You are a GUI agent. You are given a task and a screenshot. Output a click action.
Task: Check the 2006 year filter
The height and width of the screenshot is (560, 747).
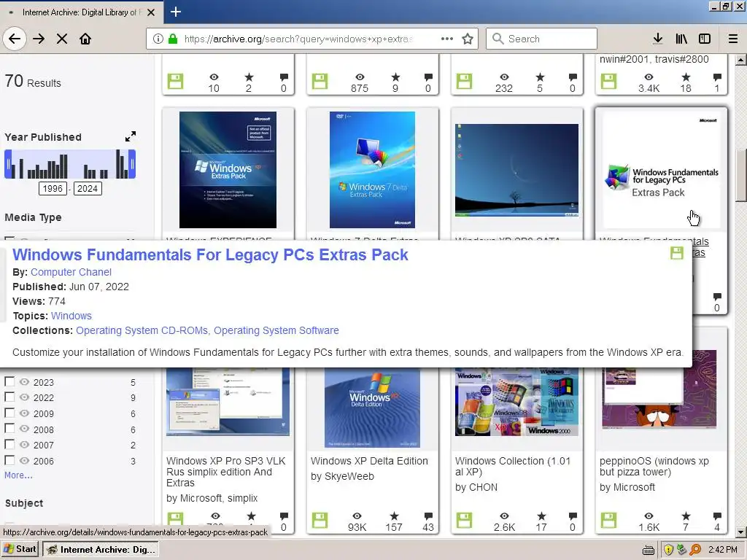point(9,460)
